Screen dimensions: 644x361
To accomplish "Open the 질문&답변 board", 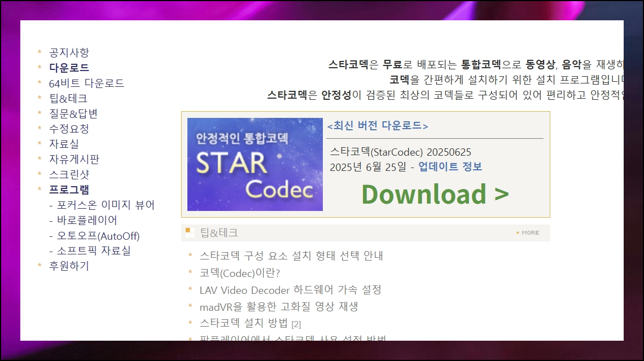I will [x=73, y=113].
